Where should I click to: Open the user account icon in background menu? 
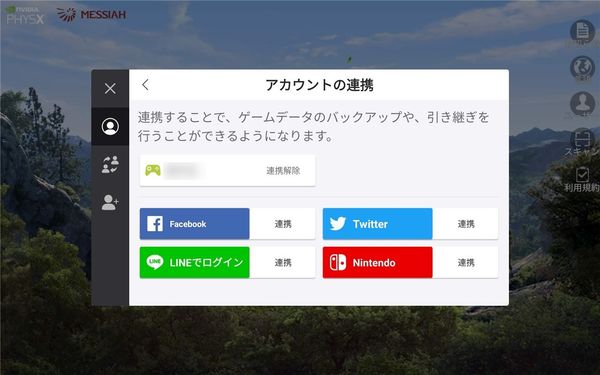582,104
